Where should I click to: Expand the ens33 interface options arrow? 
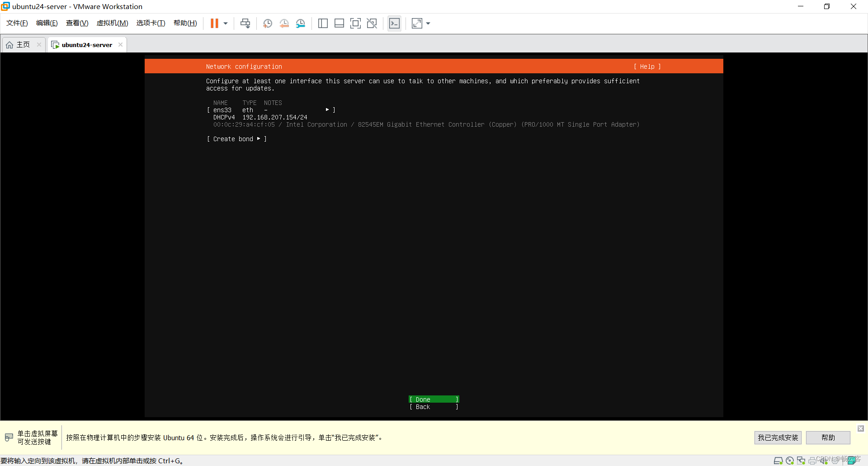(327, 110)
